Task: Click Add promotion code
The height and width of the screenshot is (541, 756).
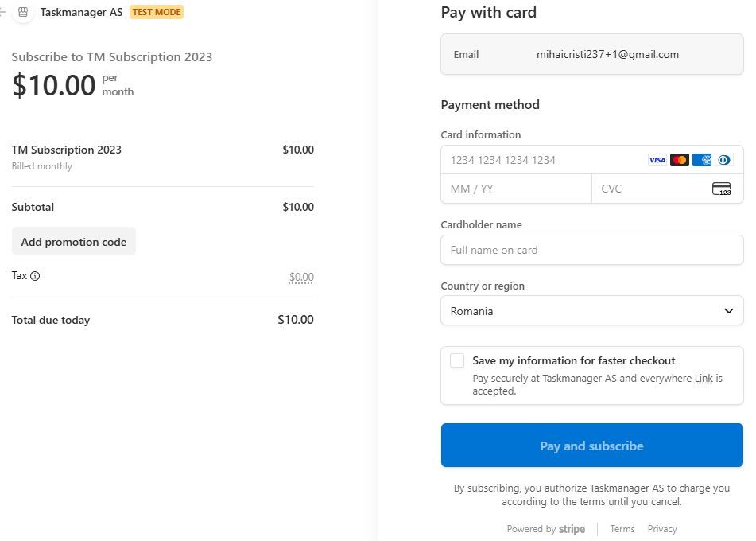Action: coord(74,241)
